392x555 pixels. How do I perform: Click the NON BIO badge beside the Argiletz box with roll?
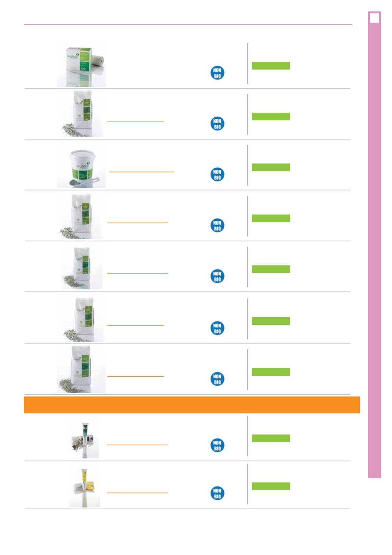pyautogui.click(x=217, y=73)
